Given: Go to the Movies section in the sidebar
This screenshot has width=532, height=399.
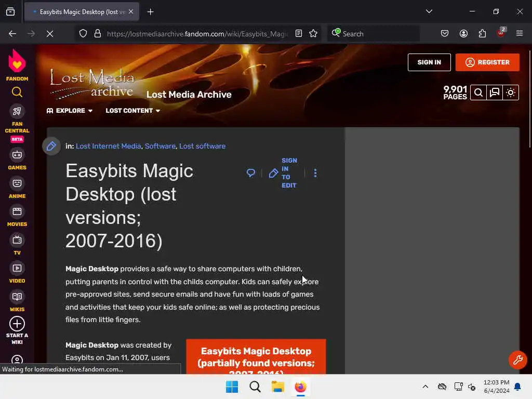Looking at the screenshot, I should [17, 216].
